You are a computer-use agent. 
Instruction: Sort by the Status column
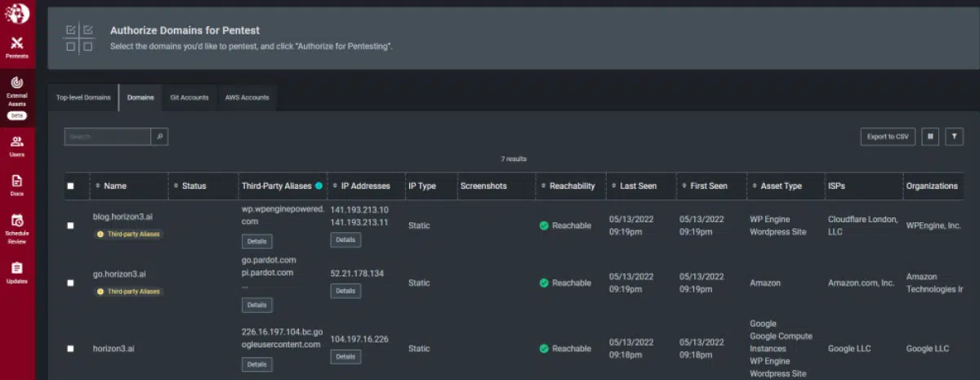click(x=189, y=186)
